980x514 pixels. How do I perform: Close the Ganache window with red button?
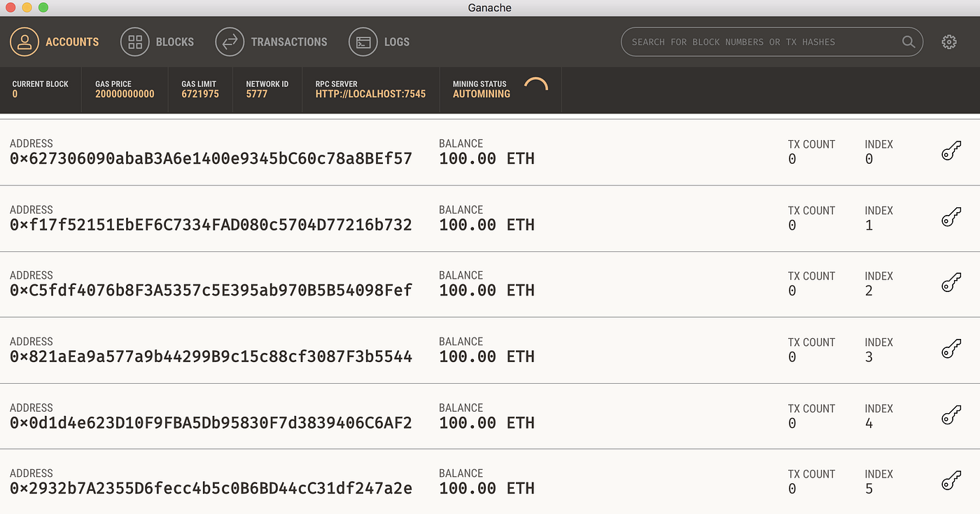(x=10, y=8)
